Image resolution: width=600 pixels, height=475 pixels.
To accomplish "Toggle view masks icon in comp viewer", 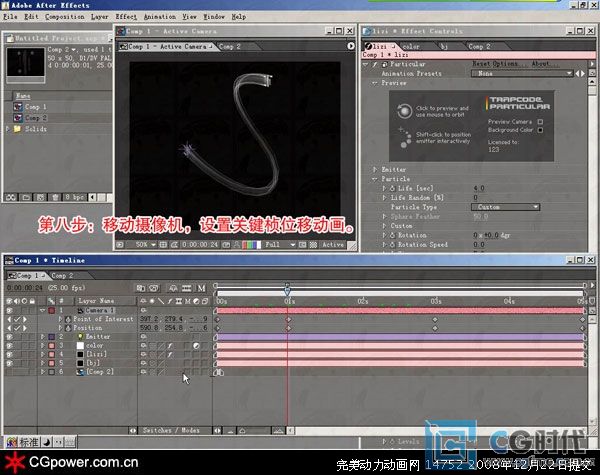I will (x=174, y=245).
